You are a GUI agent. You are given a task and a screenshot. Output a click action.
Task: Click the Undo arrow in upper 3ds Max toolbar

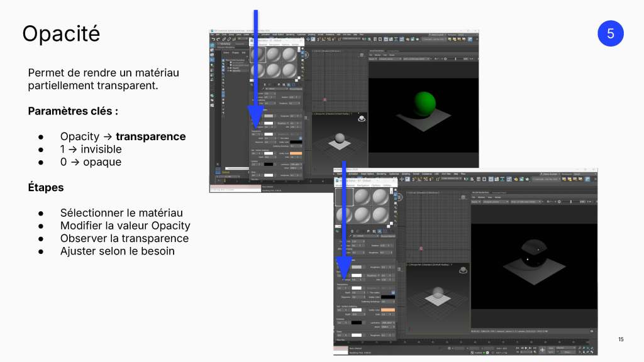coord(213,40)
